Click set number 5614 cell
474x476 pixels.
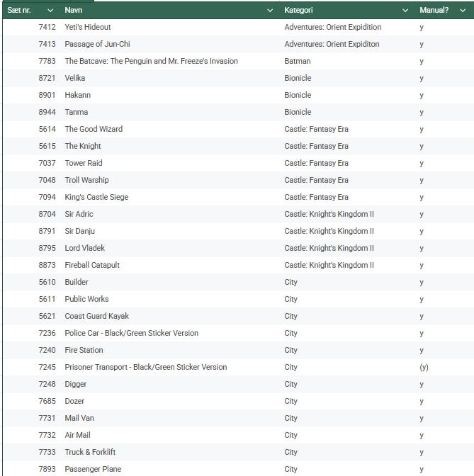[32, 129]
